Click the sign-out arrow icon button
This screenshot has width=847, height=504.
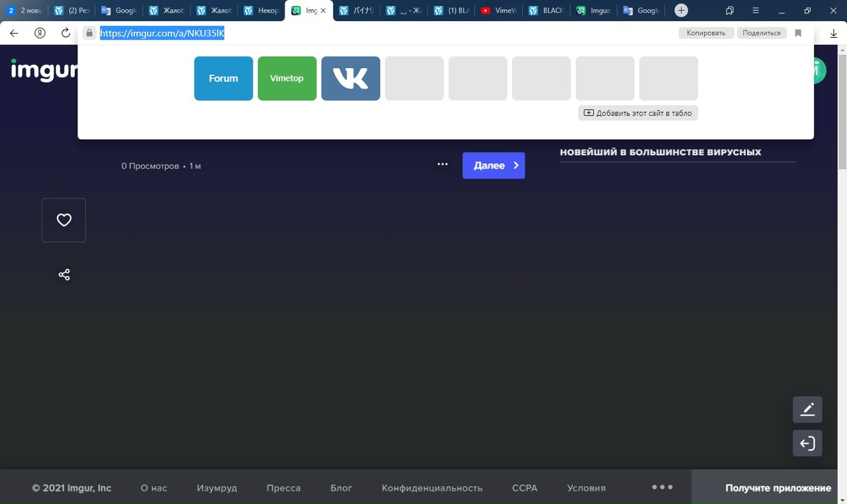(807, 443)
